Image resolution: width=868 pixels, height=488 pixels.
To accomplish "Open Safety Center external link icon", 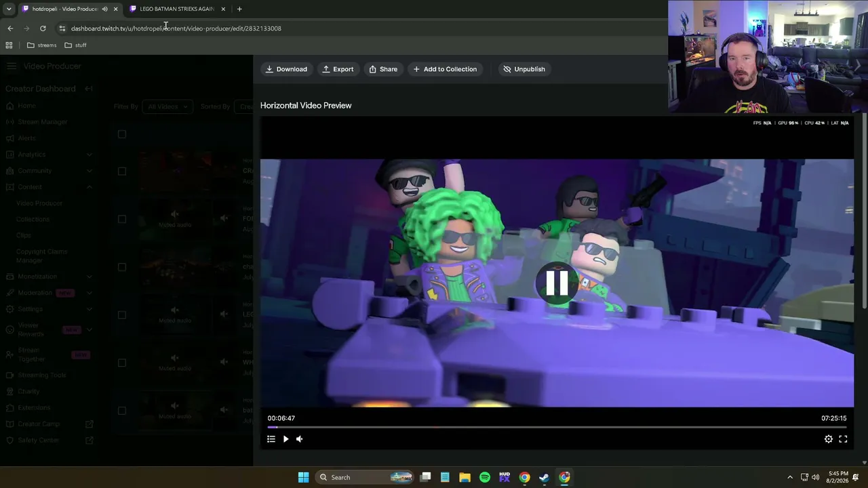I will point(89,440).
